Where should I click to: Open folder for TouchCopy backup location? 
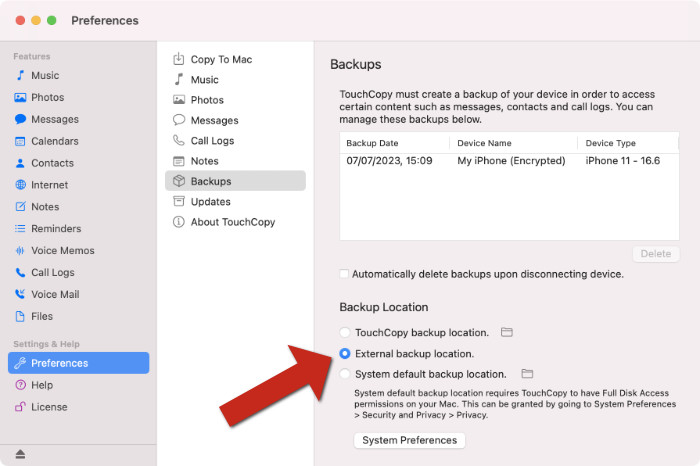tap(507, 332)
